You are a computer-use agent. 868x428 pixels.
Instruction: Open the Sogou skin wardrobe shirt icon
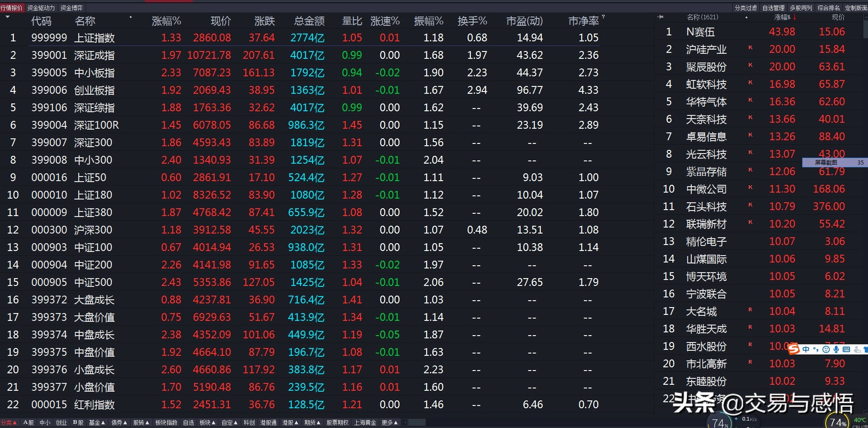tap(867, 349)
